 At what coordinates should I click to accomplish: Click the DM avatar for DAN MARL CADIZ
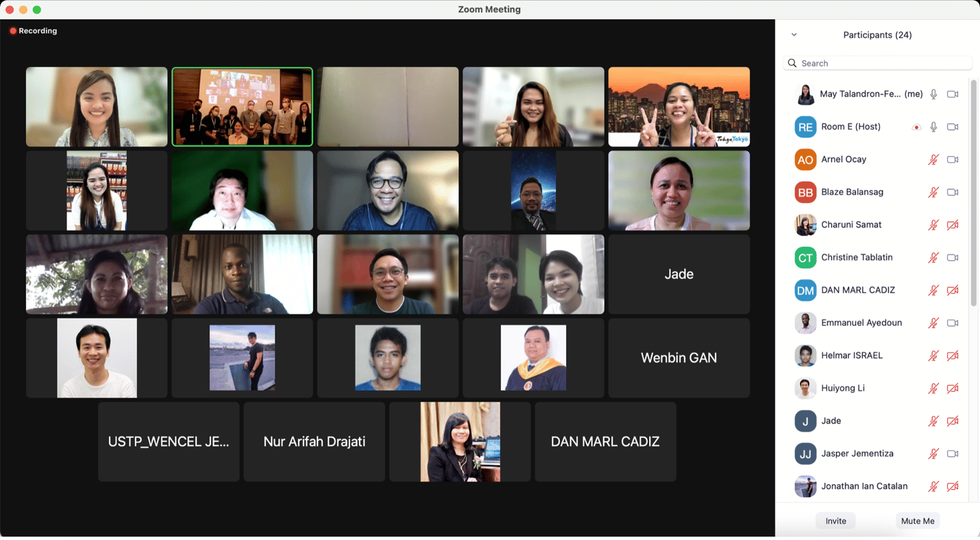tap(805, 291)
